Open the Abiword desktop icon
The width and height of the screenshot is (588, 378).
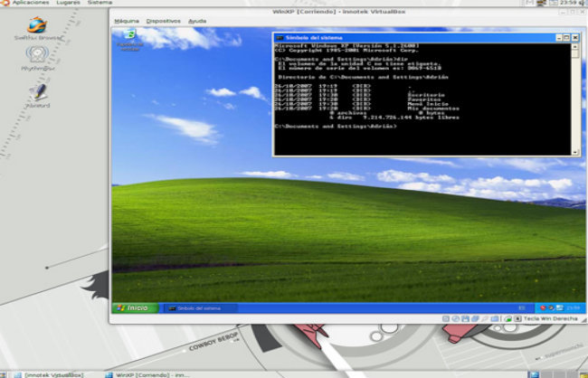pyautogui.click(x=37, y=92)
